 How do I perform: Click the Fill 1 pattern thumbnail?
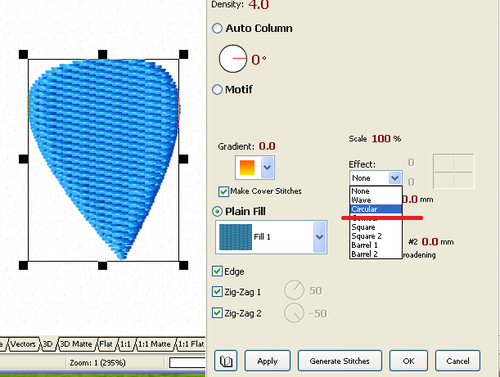coord(235,237)
